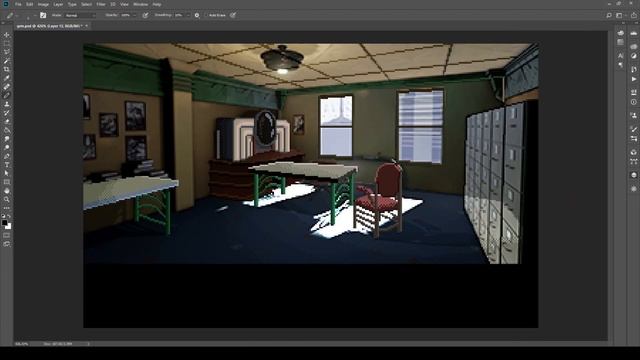The image size is (640, 360).
Task: Select the Eraser tool
Action: click(7, 121)
